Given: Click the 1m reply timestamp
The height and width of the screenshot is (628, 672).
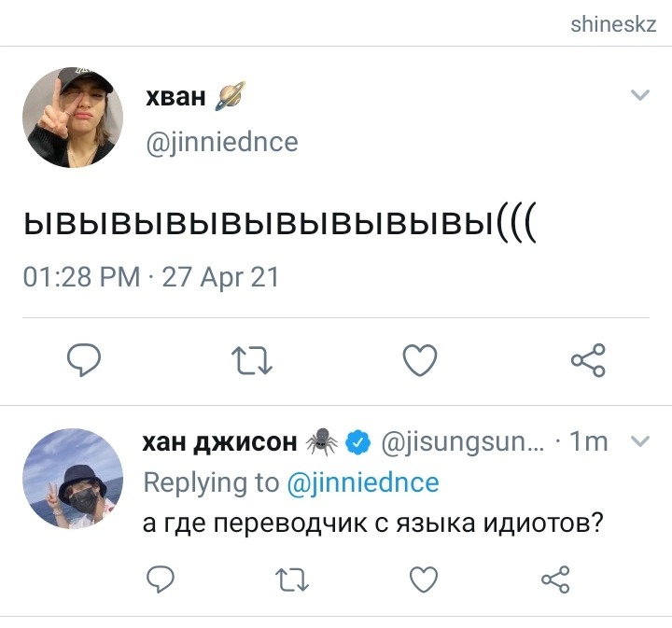Looking at the screenshot, I should pos(588,441).
